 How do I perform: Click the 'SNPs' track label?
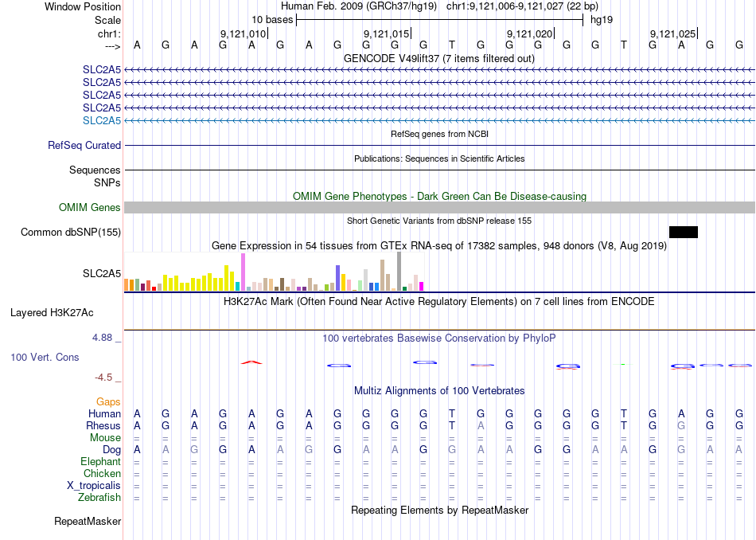(x=107, y=183)
